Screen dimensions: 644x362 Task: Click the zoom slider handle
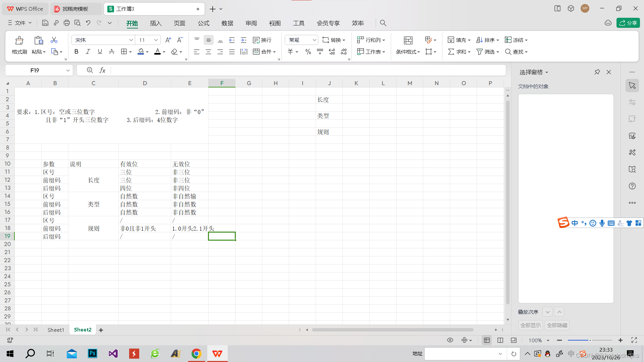(x=590, y=340)
